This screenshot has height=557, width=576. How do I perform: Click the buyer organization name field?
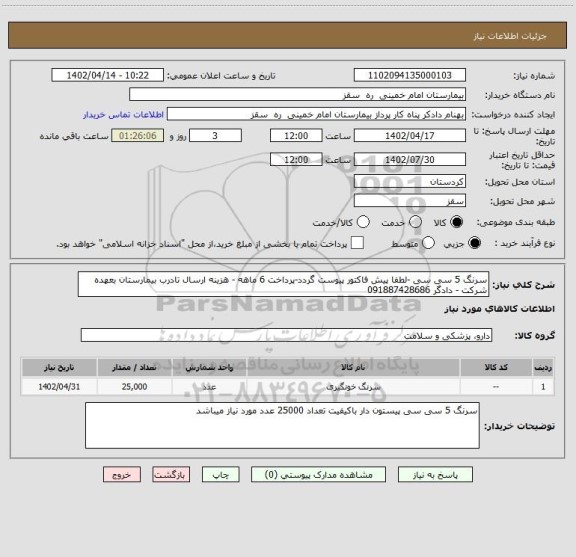(298, 95)
